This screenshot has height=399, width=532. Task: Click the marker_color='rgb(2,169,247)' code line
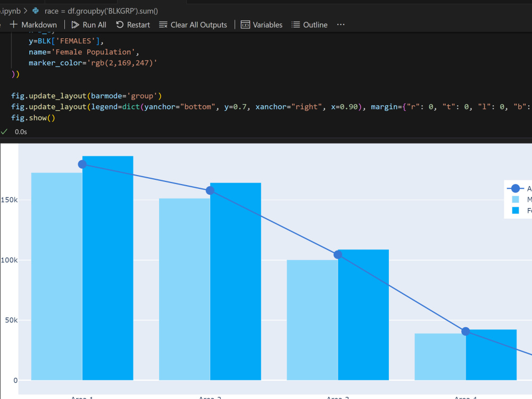(x=93, y=63)
